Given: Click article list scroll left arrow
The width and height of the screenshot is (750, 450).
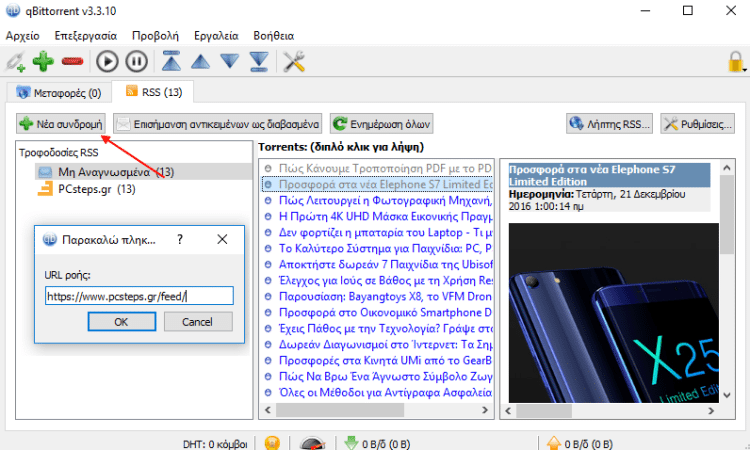Looking at the screenshot, I should (268, 410).
